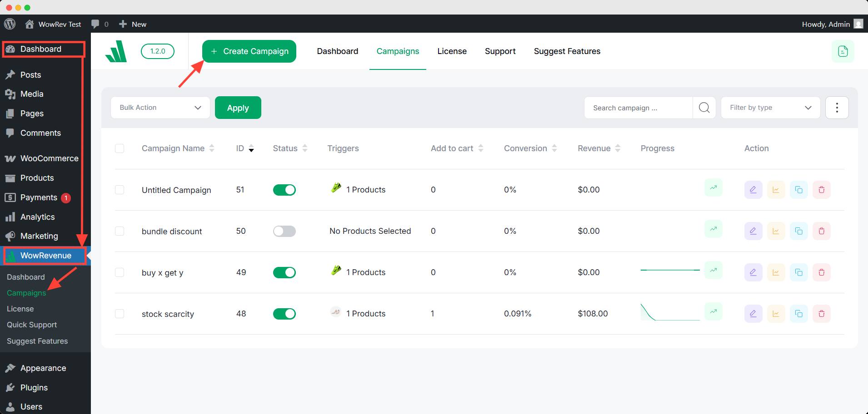The image size is (868, 414).
Task: Focus the Search campaign input field
Action: (x=639, y=108)
